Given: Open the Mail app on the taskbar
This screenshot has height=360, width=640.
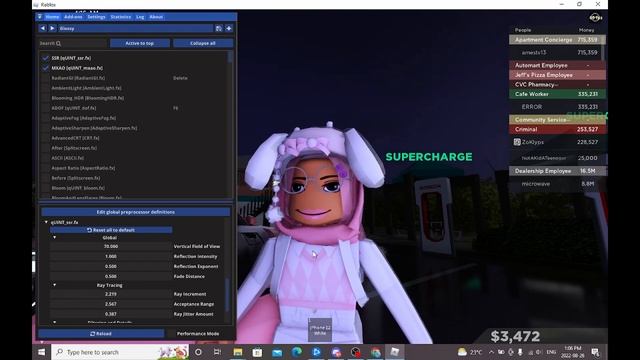Looking at the screenshot, I should [x=277, y=352].
